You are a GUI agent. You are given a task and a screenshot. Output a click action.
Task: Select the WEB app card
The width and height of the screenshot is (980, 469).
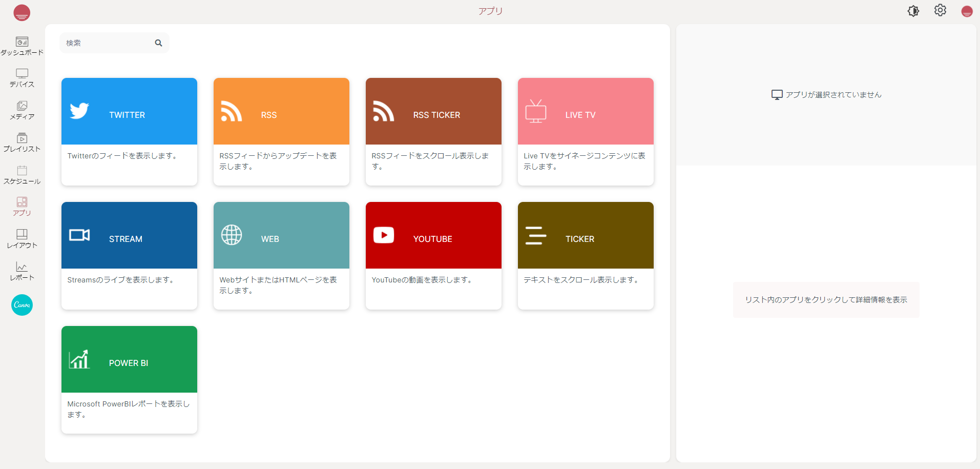pyautogui.click(x=281, y=256)
